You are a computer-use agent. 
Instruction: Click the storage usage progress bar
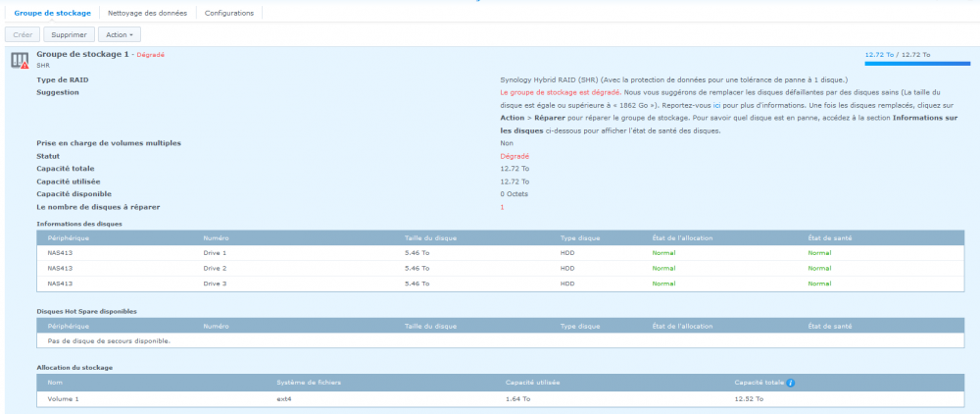[917, 63]
